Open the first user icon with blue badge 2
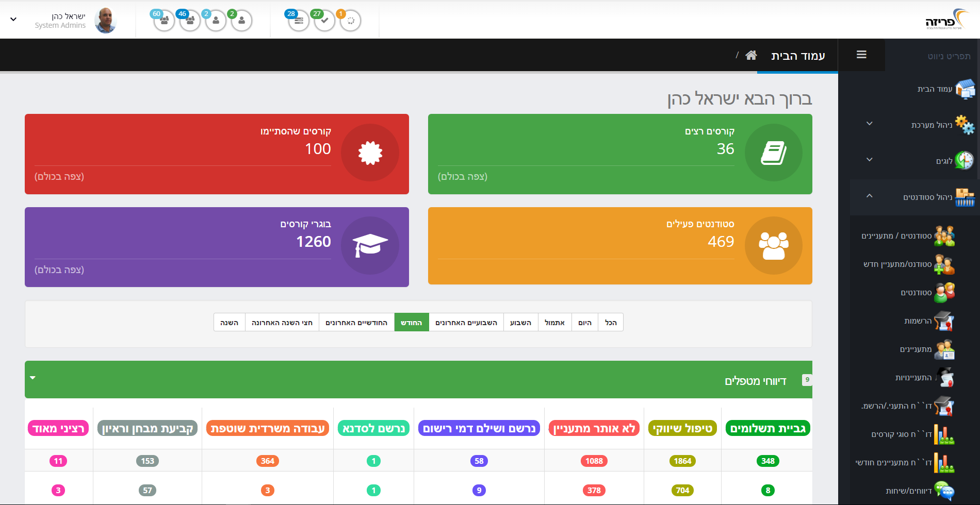The height and width of the screenshot is (505, 980). [216, 21]
